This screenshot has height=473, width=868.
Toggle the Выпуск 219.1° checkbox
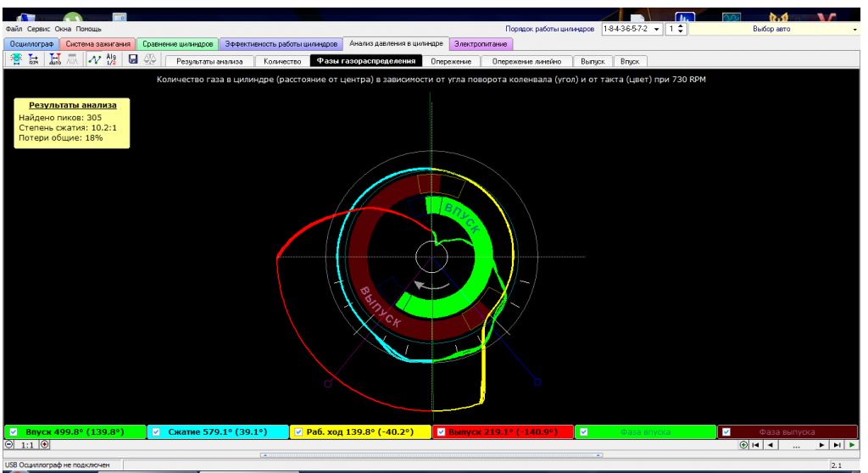coord(441,432)
